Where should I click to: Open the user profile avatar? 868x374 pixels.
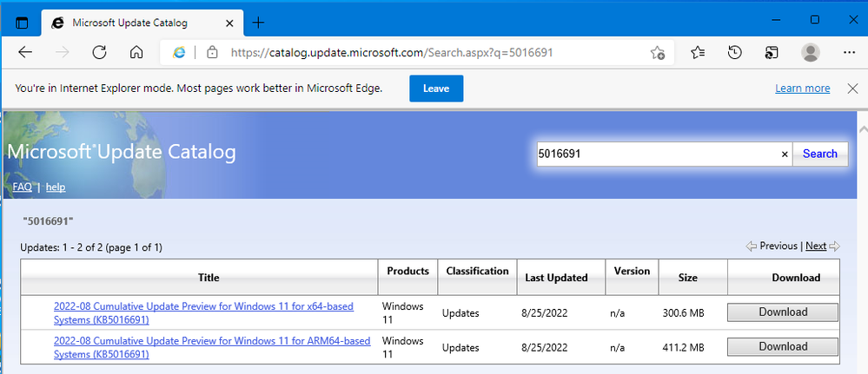point(811,53)
